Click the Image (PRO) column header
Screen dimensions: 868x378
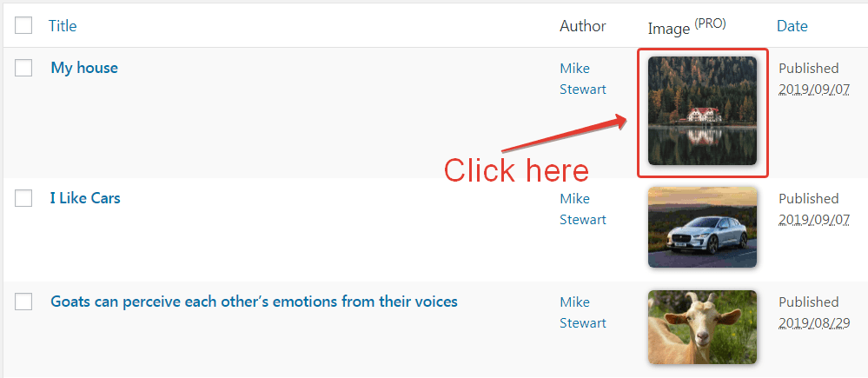click(x=687, y=27)
